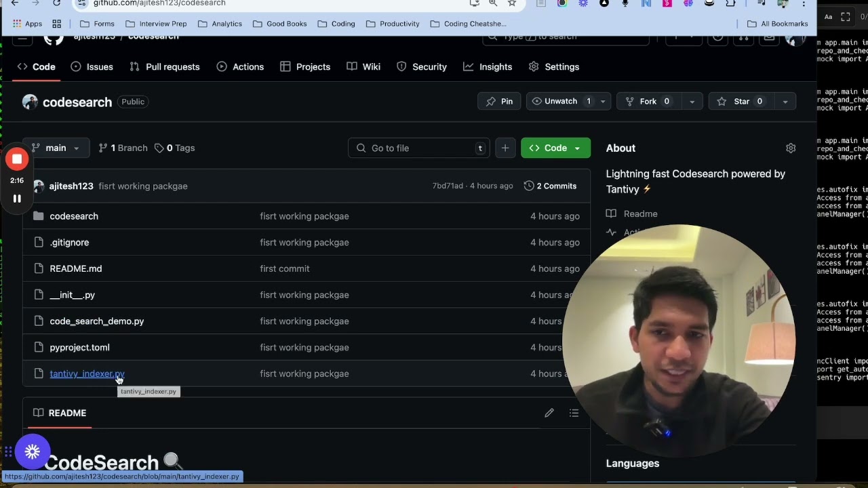Open the Apps bookmarks shortcut
This screenshot has width=868, height=488.
27,24
